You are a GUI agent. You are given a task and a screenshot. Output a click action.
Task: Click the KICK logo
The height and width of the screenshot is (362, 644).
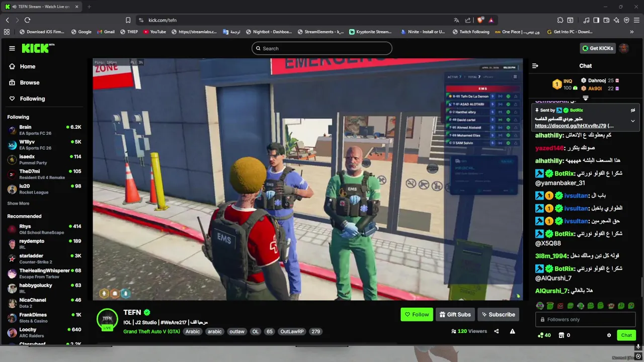tap(38, 48)
